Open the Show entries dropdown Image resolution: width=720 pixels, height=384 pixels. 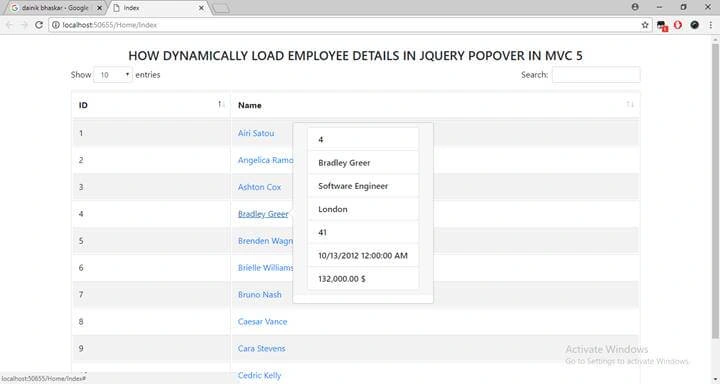click(x=113, y=75)
